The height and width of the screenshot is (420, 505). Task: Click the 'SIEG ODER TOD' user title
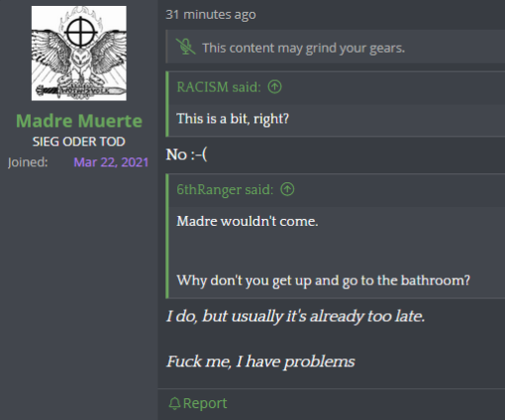79,142
